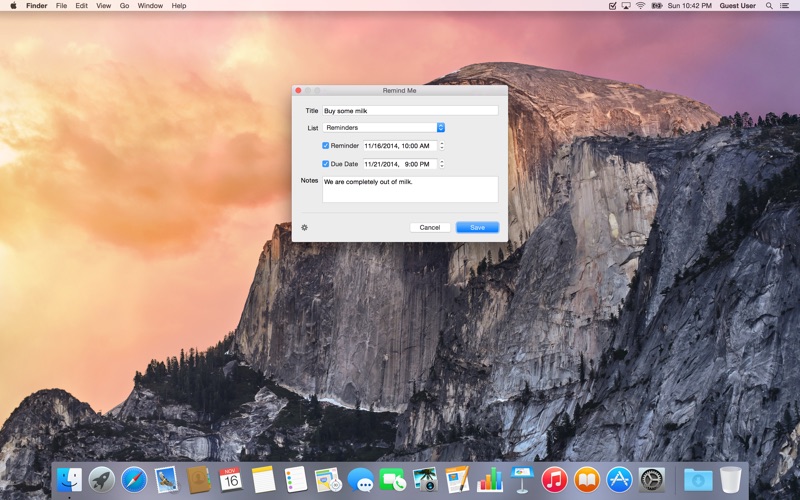Click the Title field reading Buy some milk
This screenshot has height=500, width=800.
pos(410,111)
